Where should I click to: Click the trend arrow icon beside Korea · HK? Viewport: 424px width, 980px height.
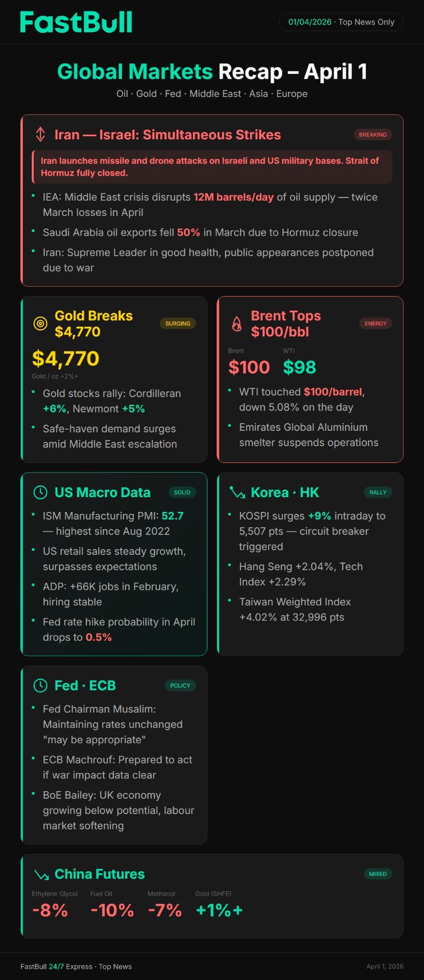point(237,493)
